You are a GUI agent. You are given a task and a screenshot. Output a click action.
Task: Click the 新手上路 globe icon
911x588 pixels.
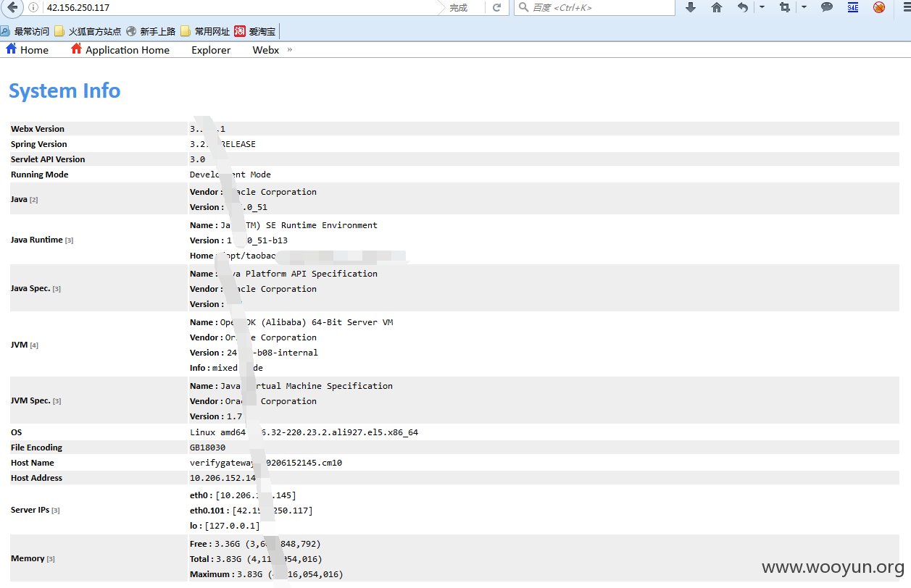pyautogui.click(x=131, y=31)
